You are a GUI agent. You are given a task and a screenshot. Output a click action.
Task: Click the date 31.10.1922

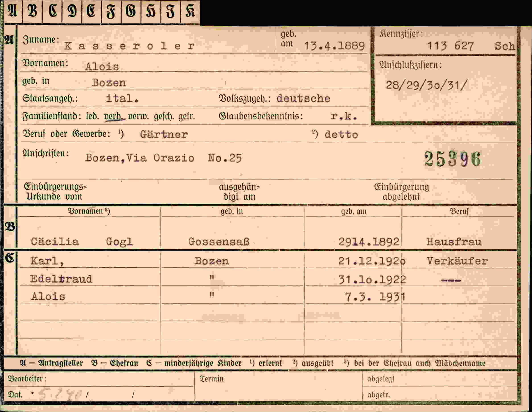point(372,280)
